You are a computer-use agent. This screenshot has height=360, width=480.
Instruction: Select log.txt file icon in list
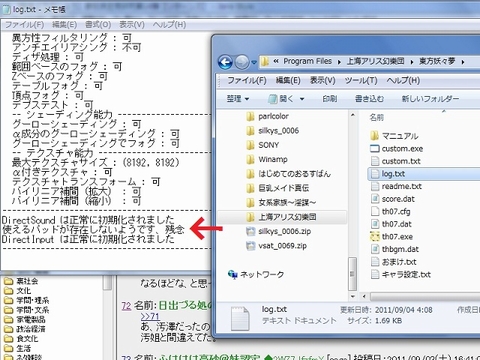(x=375, y=174)
